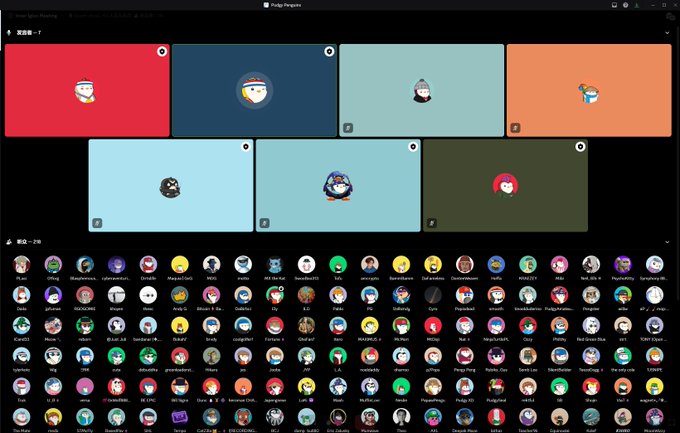Click the name Red Green Blue
The height and width of the screenshot is (433, 680).
pos(591,339)
